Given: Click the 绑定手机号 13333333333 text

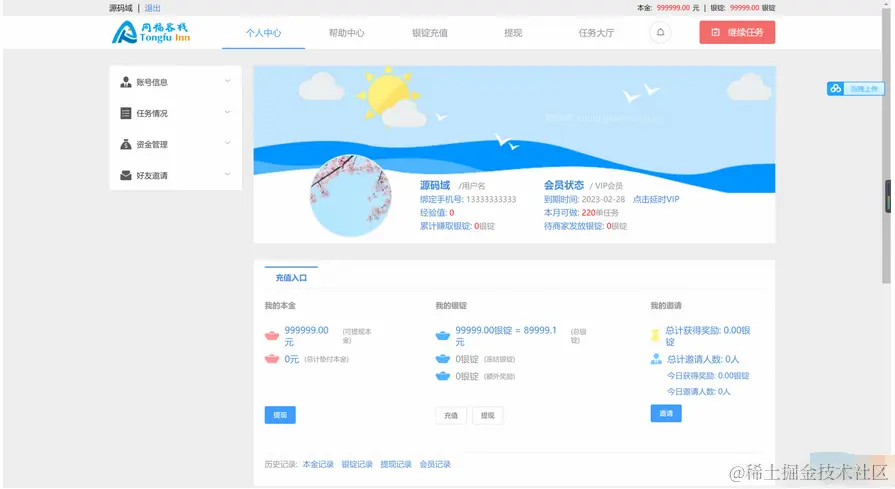Looking at the screenshot, I should (468, 199).
